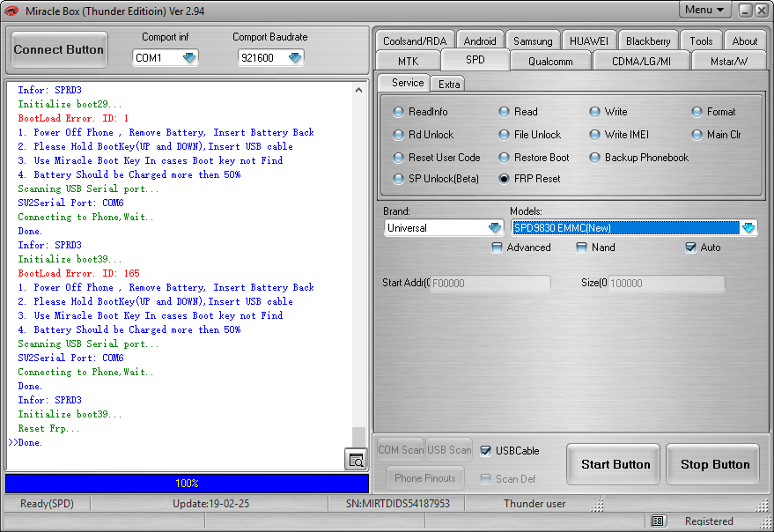Uncheck the Auto checkbox
774x532 pixels.
[690, 248]
